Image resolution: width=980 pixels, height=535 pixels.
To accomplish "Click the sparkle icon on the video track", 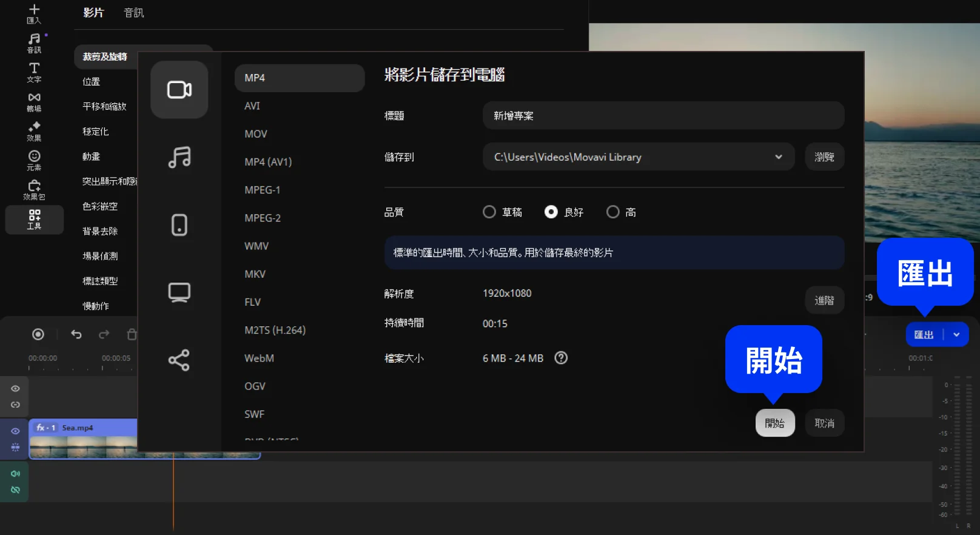I will click(x=15, y=447).
